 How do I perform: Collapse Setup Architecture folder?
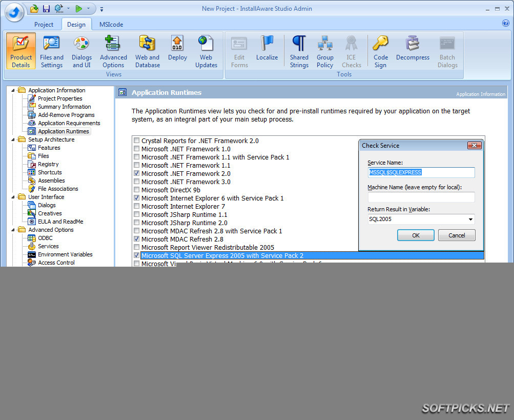point(13,139)
